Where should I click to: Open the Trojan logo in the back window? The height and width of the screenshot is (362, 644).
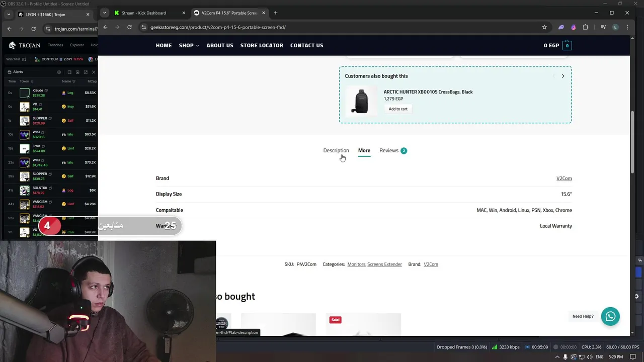pyautogui.click(x=24, y=45)
